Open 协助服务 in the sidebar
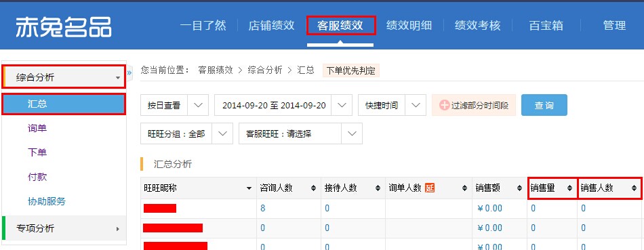 click(x=47, y=202)
